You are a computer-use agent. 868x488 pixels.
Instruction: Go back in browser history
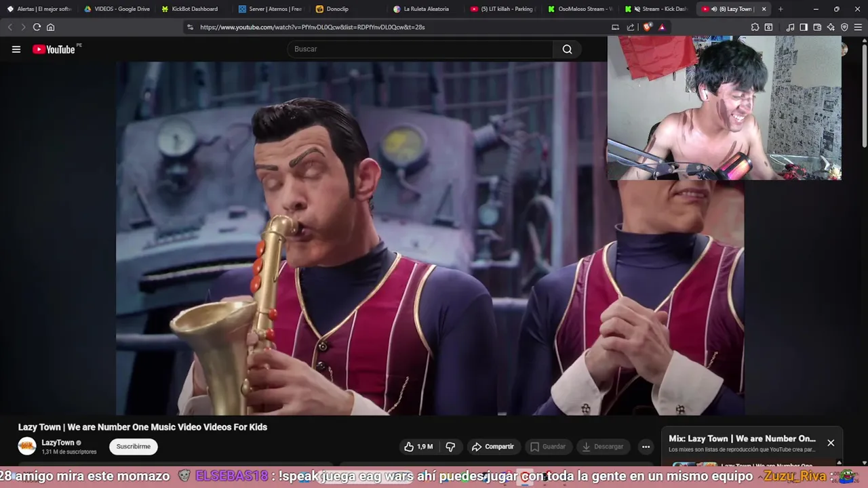tap(9, 27)
